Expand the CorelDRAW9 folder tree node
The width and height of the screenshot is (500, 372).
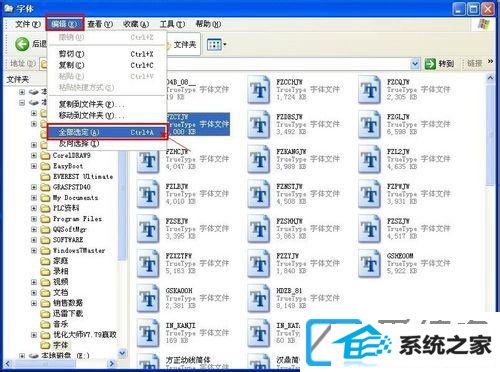click(x=34, y=155)
